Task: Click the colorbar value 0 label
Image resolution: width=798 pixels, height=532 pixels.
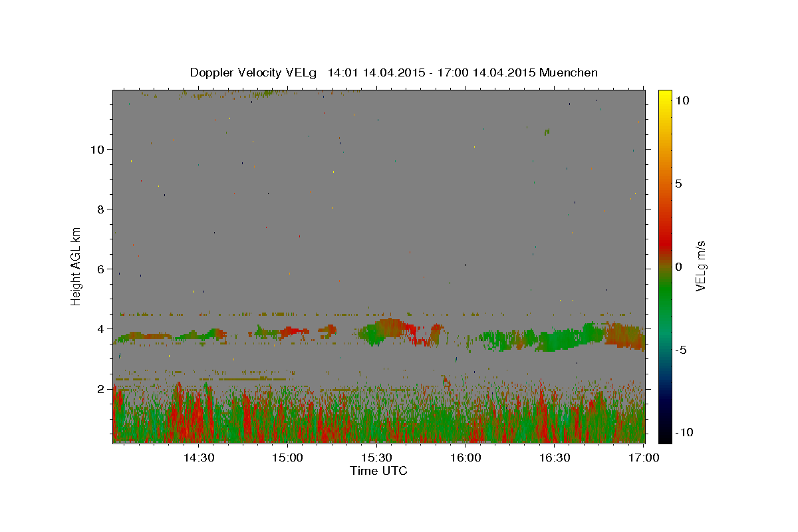Action: [x=678, y=267]
